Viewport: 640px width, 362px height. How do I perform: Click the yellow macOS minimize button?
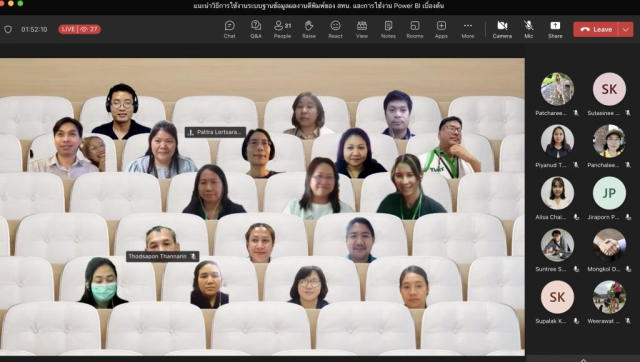(x=11, y=3)
